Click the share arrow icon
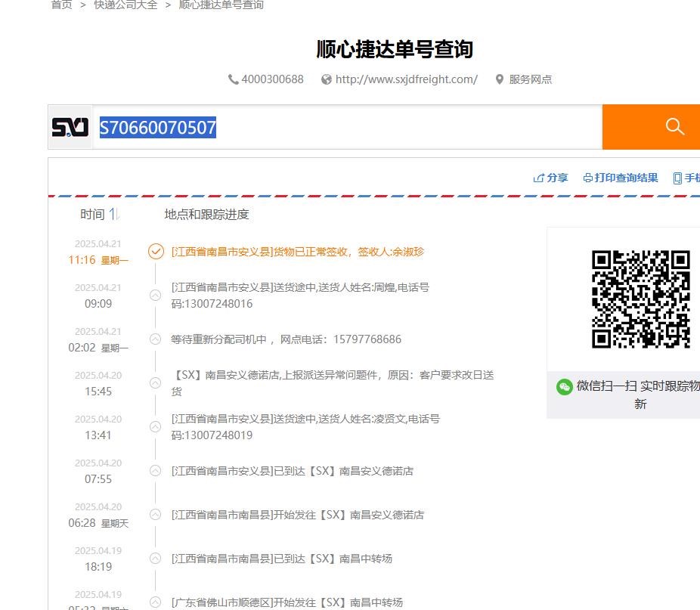 tap(539, 178)
